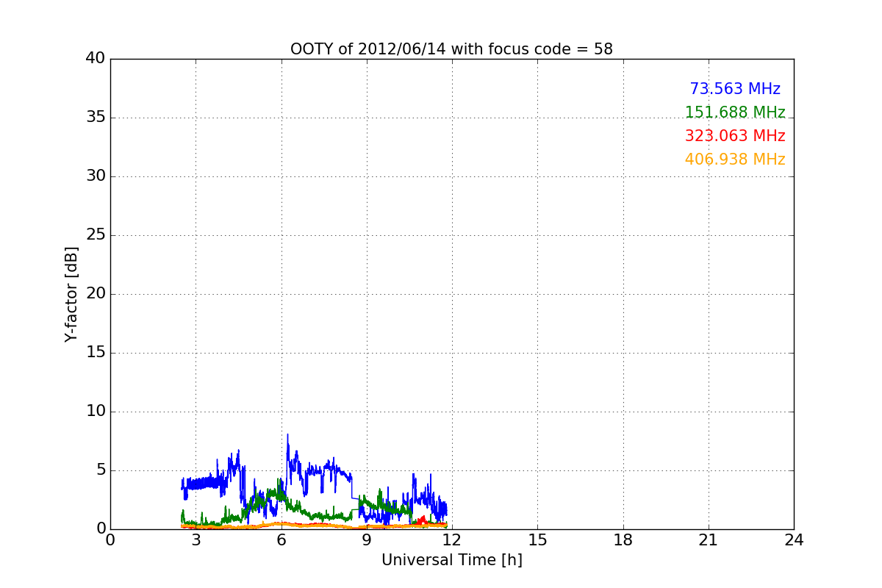
Task: Select the green 151.688 MHz legend label
Action: 735,112
